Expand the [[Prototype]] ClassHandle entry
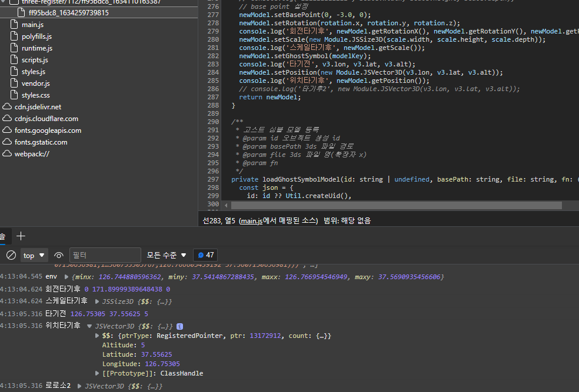This screenshot has height=392, width=579. [98, 373]
